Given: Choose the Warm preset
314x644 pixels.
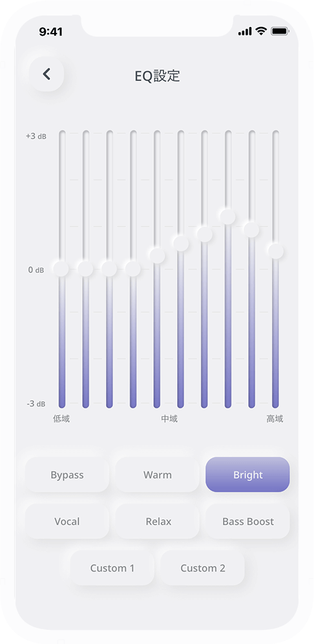Looking at the screenshot, I should pos(158,475).
